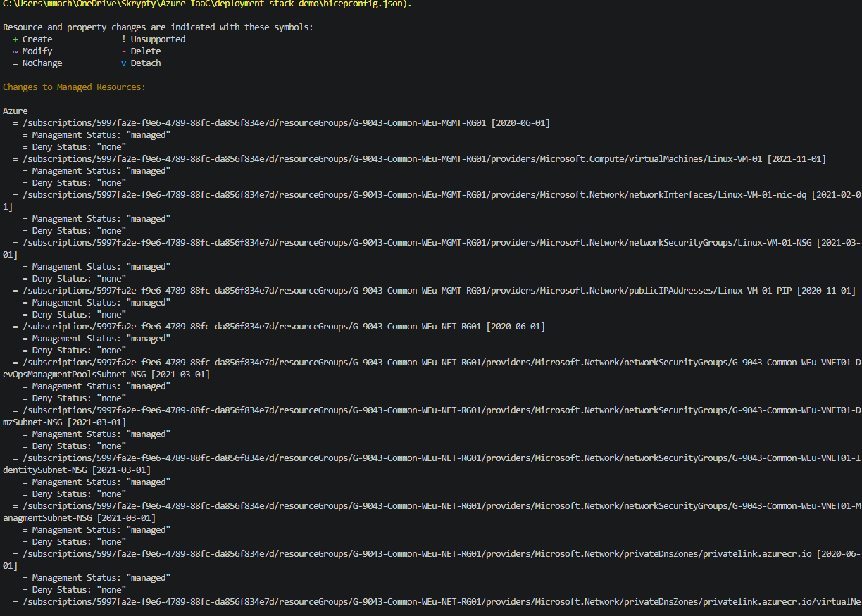Click the wrapped '01]' after the privatelink.azurecr.io [2020-06- line

pos(11,566)
